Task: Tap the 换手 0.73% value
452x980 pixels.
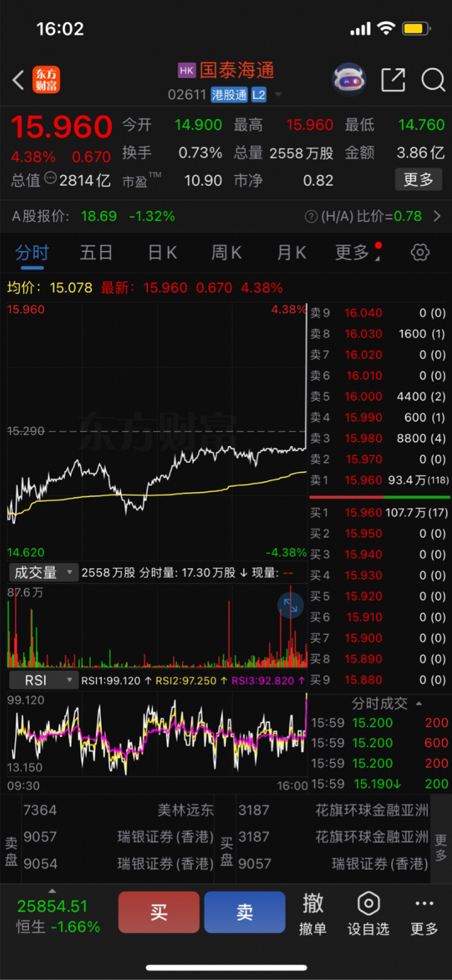Action: [201, 153]
